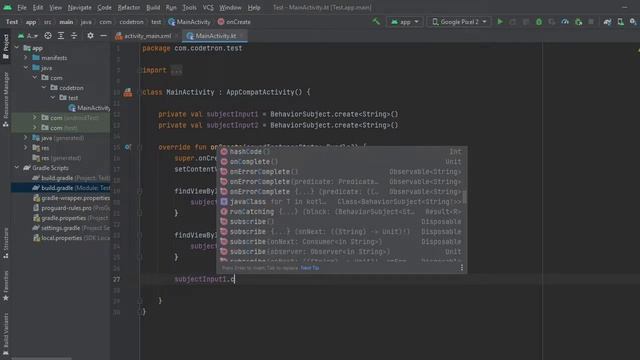Choose the runCatching completion suggestion
This screenshot has height=360, width=640.
tap(341, 211)
